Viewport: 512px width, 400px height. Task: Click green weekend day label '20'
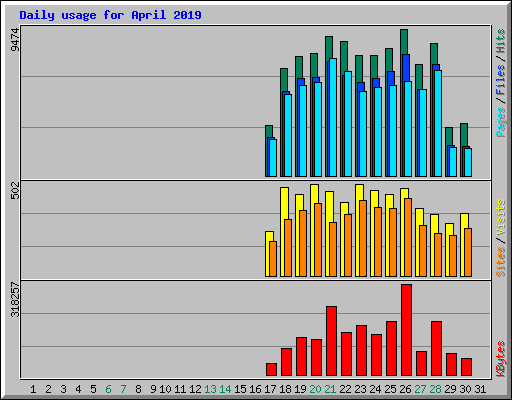point(315,389)
